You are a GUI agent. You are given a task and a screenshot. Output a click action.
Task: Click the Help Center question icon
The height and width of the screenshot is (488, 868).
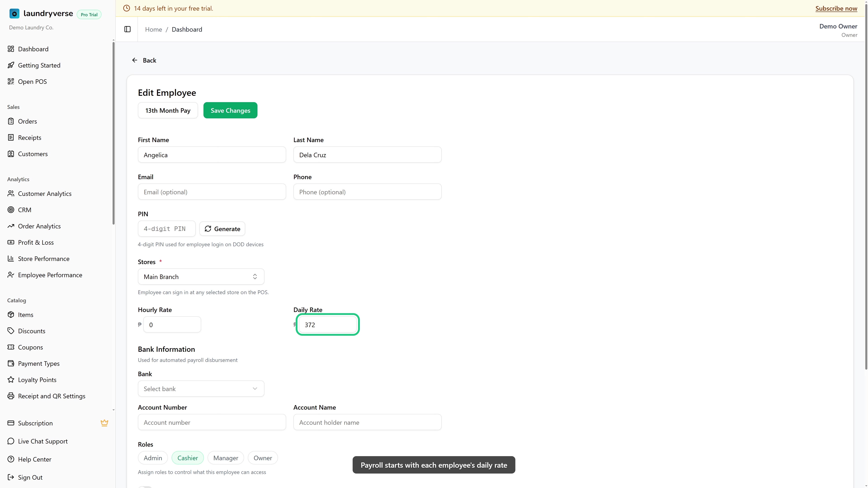click(11, 459)
